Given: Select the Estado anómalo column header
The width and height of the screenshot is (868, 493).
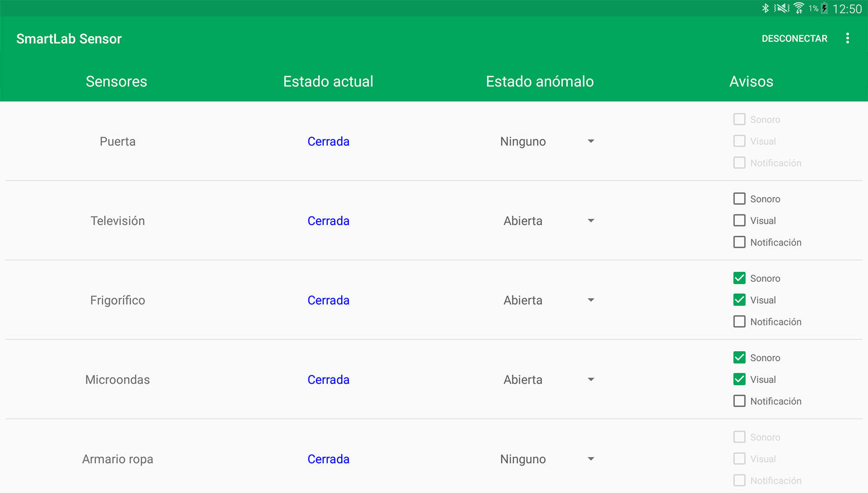Looking at the screenshot, I should (540, 82).
